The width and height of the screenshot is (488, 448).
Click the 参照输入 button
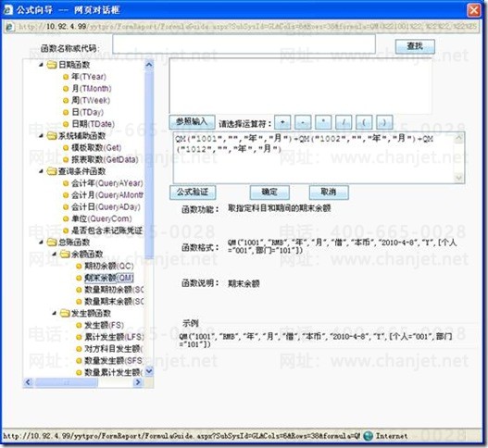click(x=192, y=122)
